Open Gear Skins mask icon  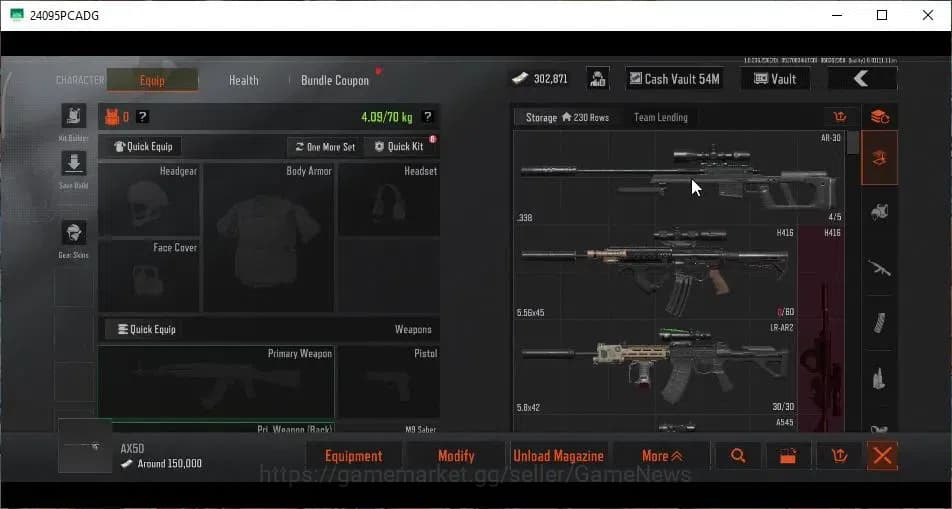click(x=73, y=233)
